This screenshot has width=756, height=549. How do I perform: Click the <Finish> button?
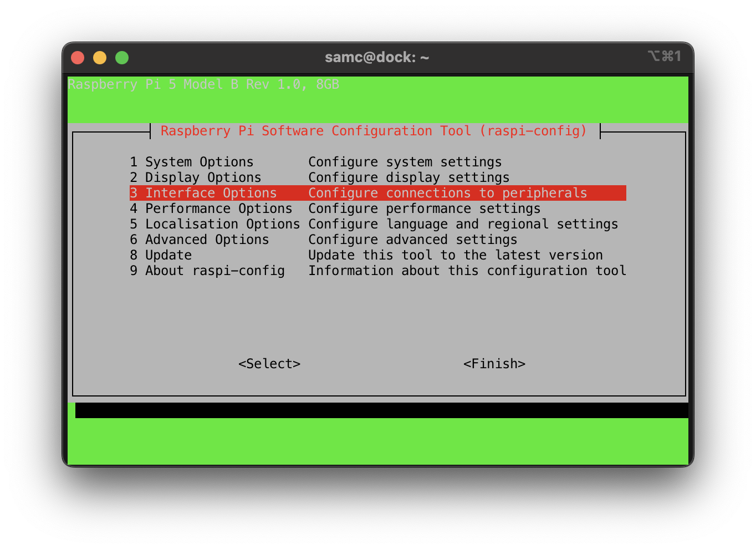(x=494, y=364)
